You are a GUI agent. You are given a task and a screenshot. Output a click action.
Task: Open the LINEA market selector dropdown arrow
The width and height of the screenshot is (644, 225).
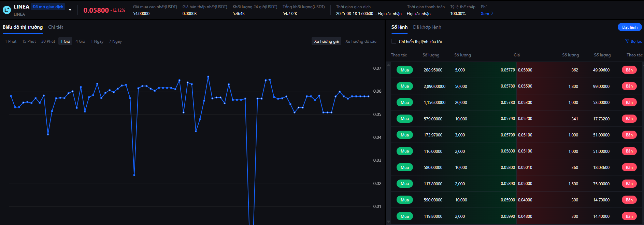(x=70, y=10)
